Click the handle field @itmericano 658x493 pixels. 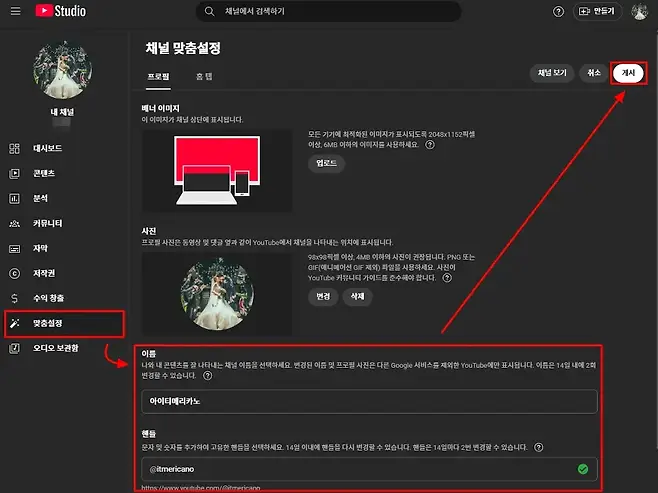[369, 469]
